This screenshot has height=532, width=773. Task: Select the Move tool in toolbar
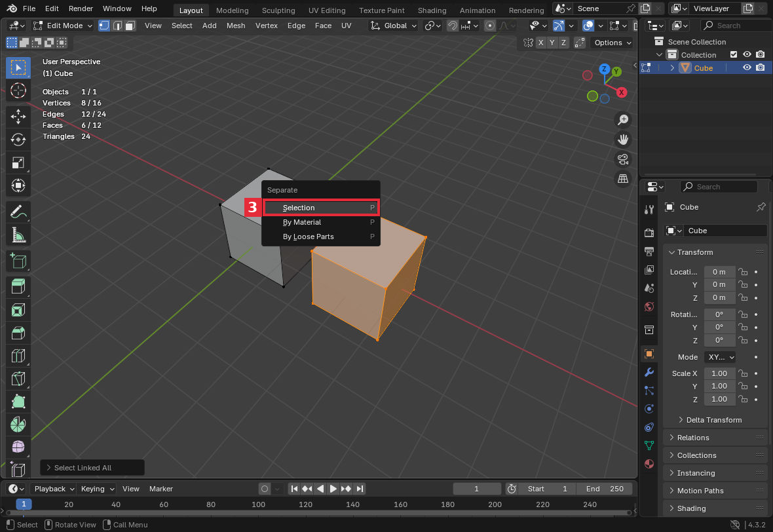(18, 117)
